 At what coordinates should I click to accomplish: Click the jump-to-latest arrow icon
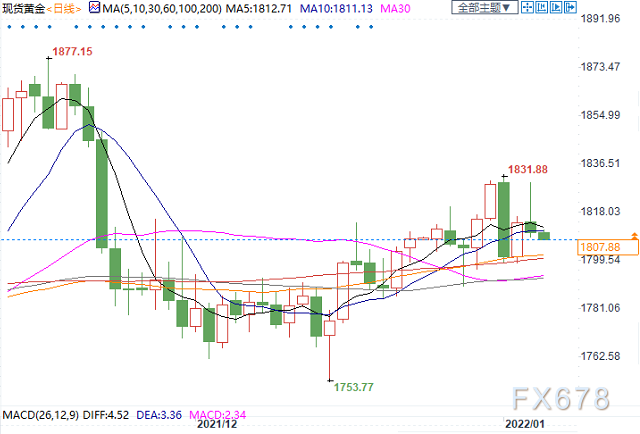tap(570, 7)
